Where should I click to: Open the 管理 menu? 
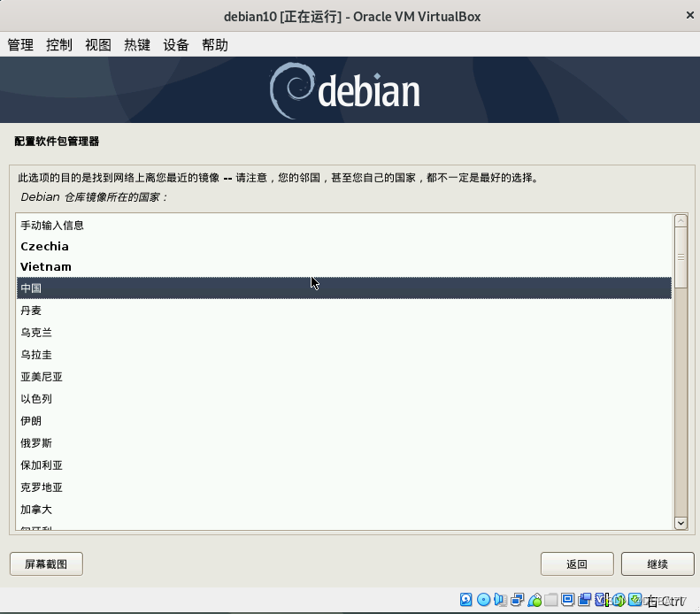coord(20,44)
